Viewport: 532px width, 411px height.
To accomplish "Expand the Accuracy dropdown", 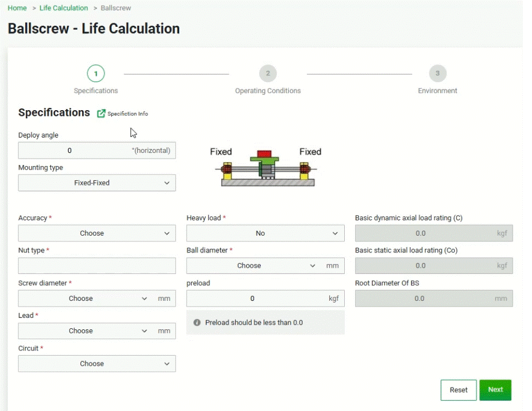I will [96, 233].
